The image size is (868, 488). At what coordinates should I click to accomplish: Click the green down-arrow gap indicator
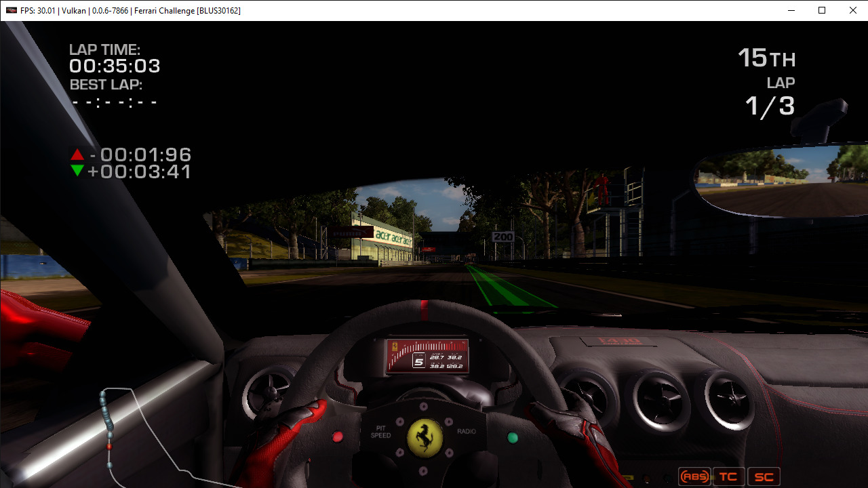coord(77,171)
